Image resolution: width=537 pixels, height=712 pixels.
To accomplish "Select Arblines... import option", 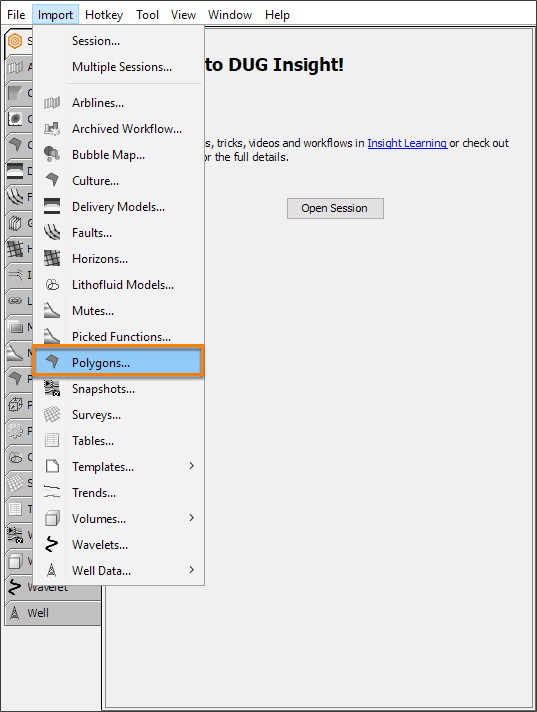I will (118, 103).
